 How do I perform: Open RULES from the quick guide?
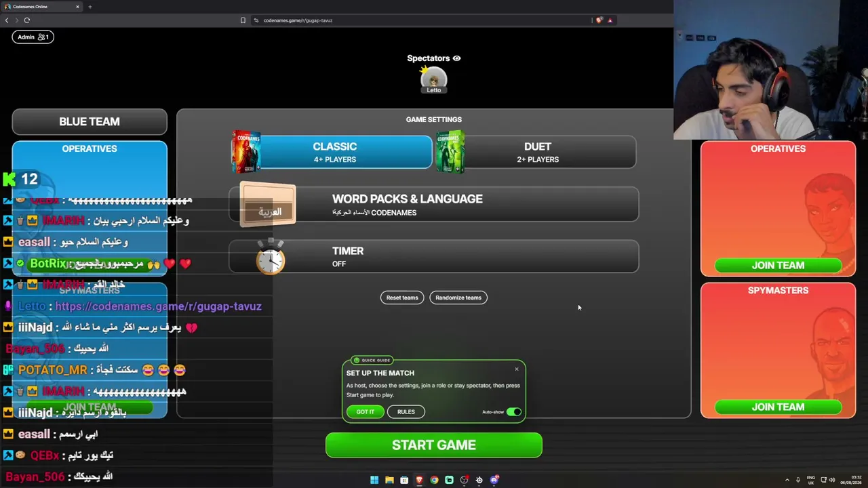[x=406, y=411]
